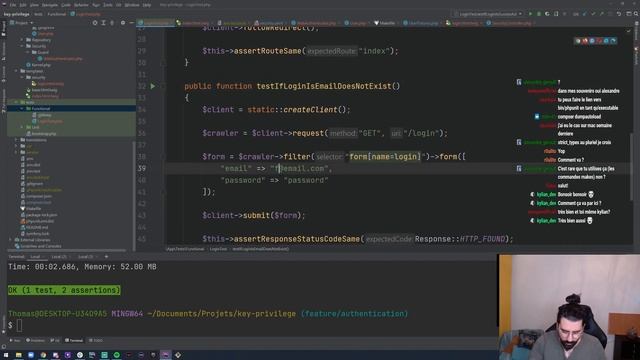The height and width of the screenshot is (360, 640).
Task: Click the first browser preview icon in the editor
Action: (x=578, y=41)
